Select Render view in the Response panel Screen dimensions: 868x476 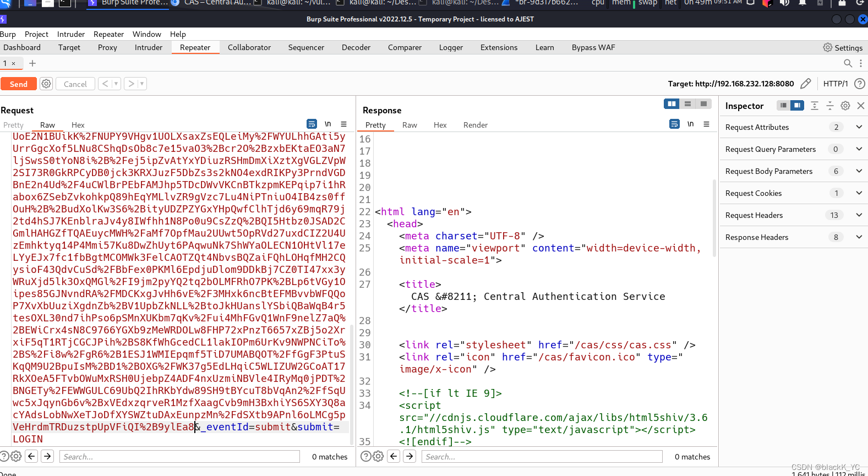tap(476, 125)
